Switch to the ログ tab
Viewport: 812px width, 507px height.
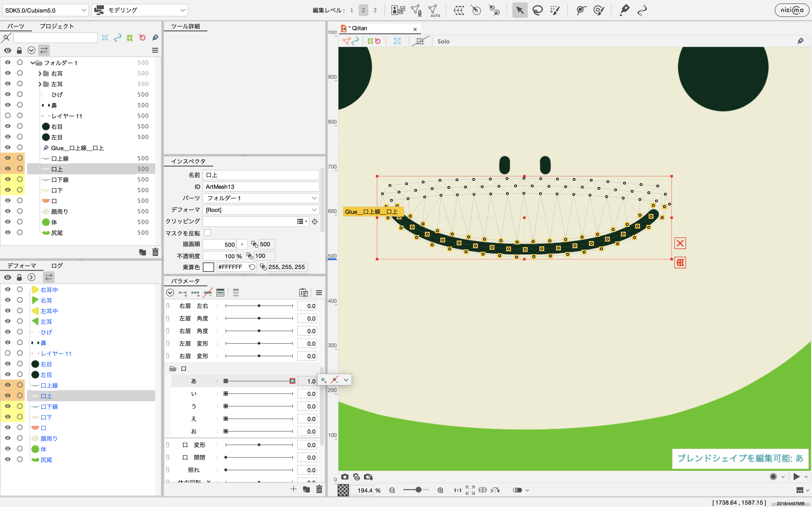pos(57,266)
